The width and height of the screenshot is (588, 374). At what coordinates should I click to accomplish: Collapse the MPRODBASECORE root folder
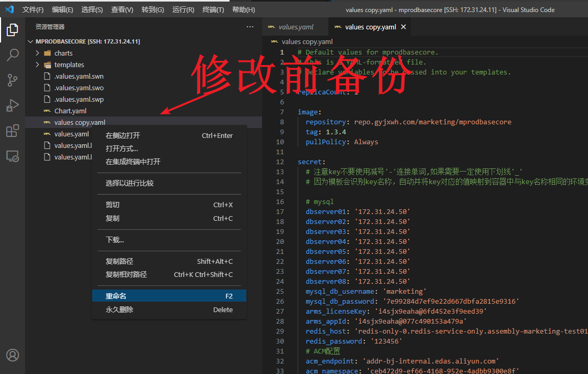[30, 41]
